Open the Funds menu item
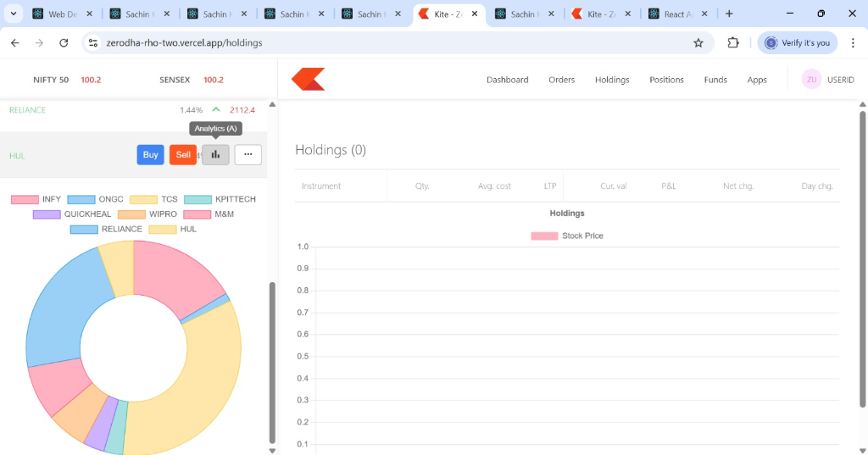The image size is (868, 455). (x=715, y=80)
